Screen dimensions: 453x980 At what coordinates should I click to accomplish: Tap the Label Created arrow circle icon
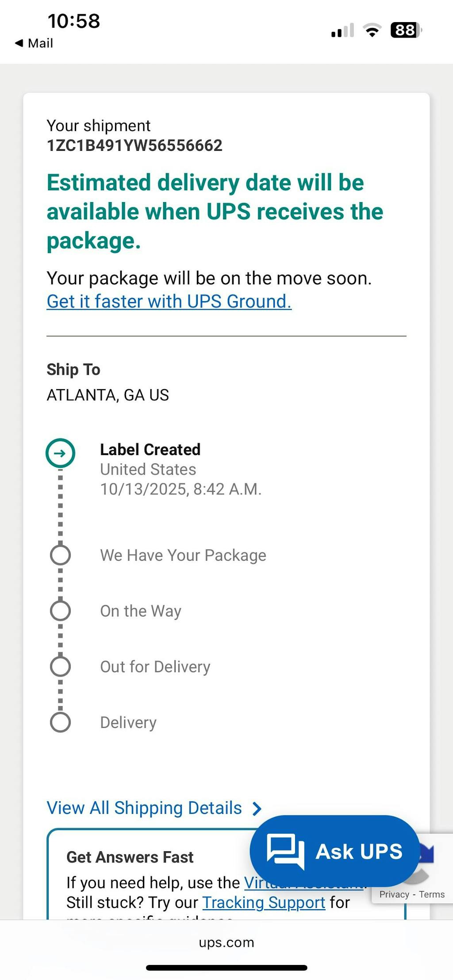coord(61,453)
